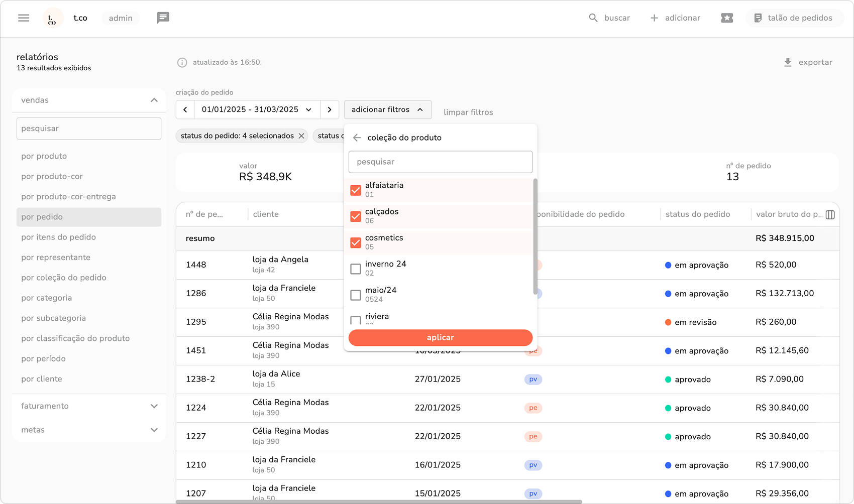Open the chat messages icon
This screenshot has width=854, height=504.
click(163, 18)
